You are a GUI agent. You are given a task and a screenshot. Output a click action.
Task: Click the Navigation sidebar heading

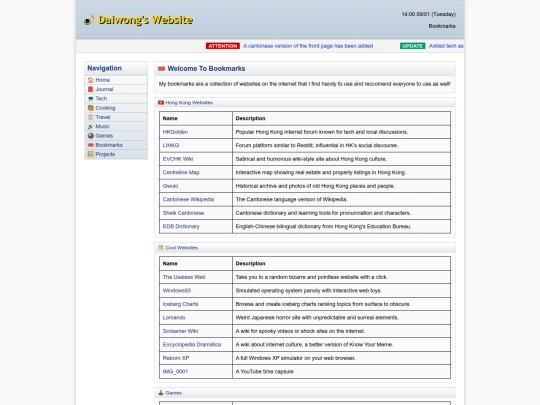[x=105, y=68]
